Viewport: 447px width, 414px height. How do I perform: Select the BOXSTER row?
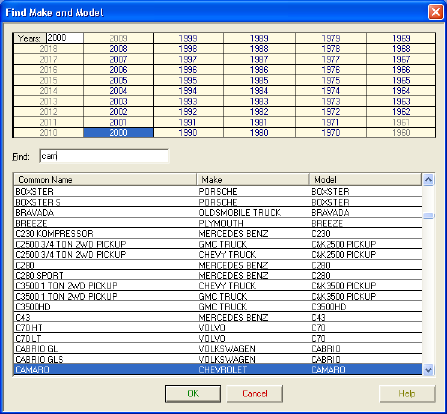pyautogui.click(x=218, y=191)
